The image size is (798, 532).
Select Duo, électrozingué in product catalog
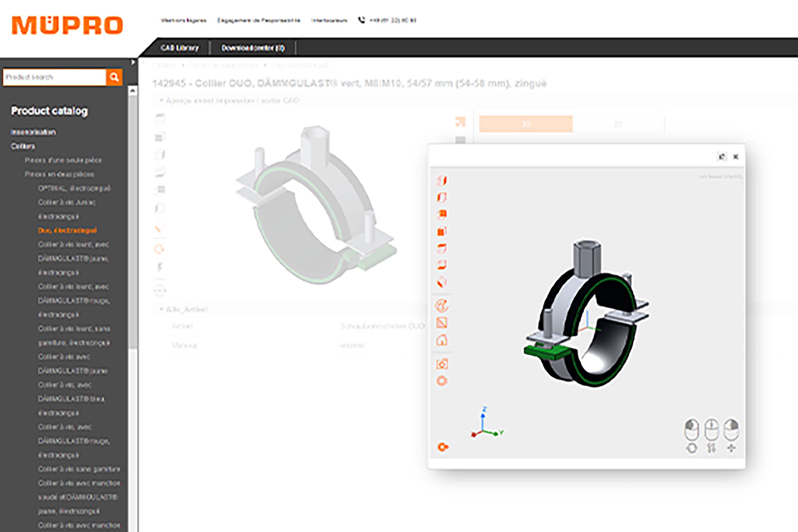[67, 230]
